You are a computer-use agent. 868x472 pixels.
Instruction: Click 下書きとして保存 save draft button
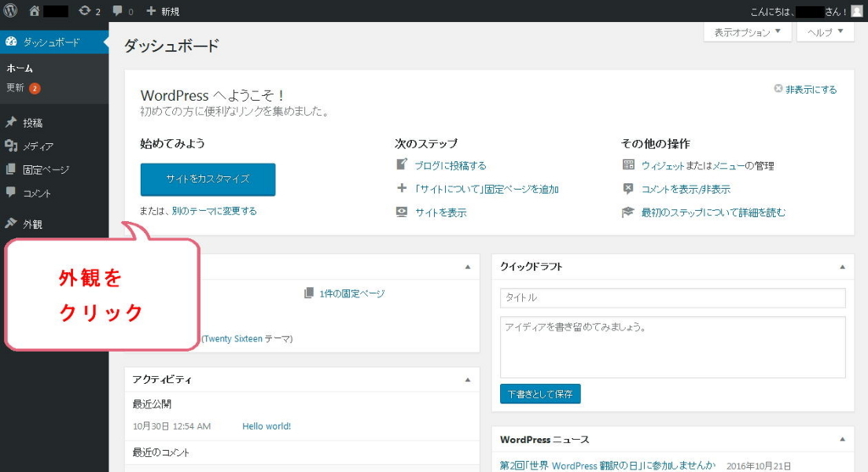tap(540, 394)
